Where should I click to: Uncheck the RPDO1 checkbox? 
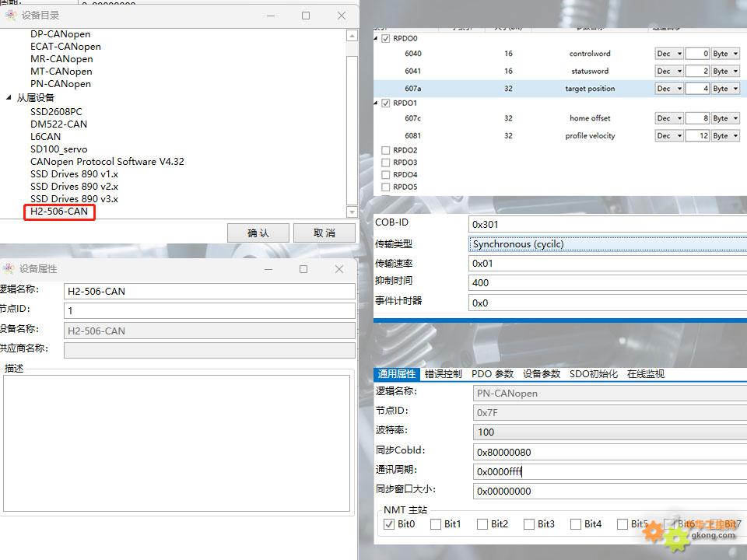point(386,103)
